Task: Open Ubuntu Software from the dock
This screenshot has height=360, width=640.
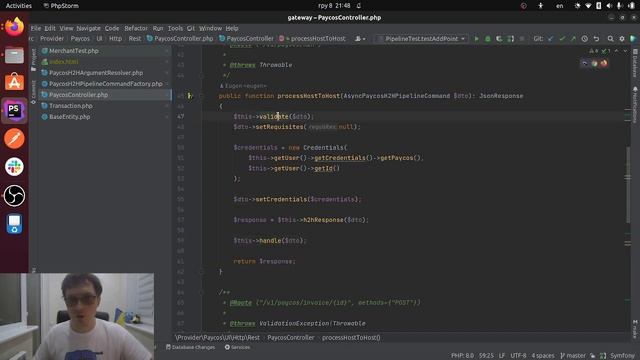Action: pyautogui.click(x=14, y=82)
